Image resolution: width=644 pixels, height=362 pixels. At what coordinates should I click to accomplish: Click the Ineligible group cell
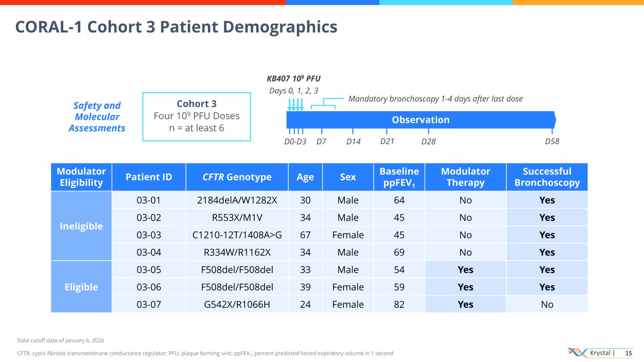(81, 226)
